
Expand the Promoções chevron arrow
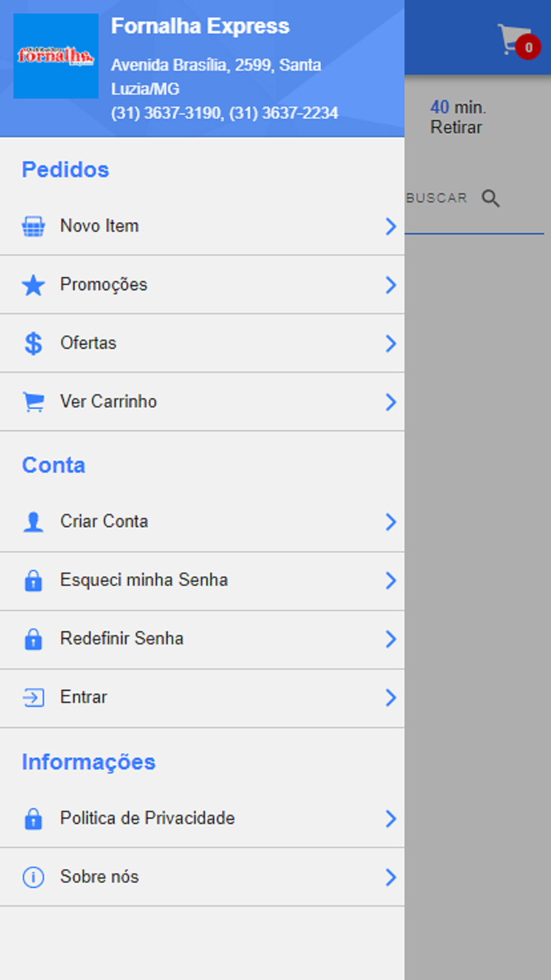[390, 284]
